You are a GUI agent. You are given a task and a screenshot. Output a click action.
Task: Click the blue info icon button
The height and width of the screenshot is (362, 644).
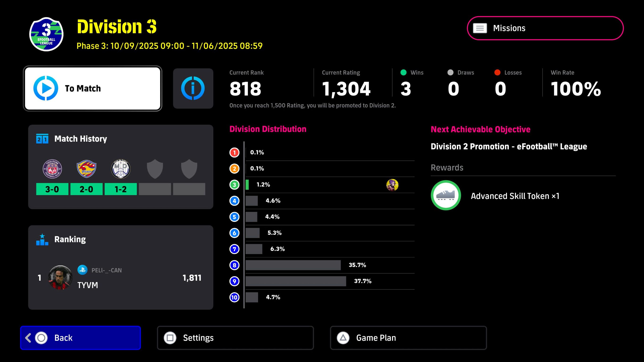(193, 88)
